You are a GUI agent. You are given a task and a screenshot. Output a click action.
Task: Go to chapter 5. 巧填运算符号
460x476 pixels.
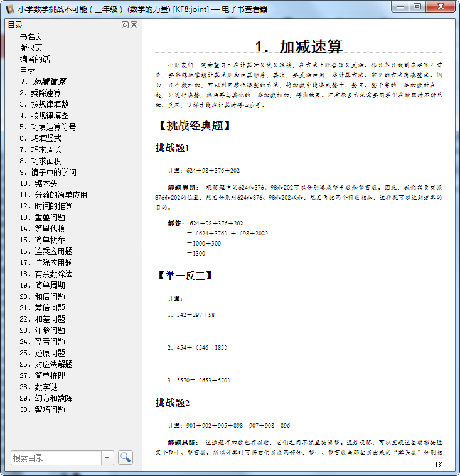tap(48, 127)
